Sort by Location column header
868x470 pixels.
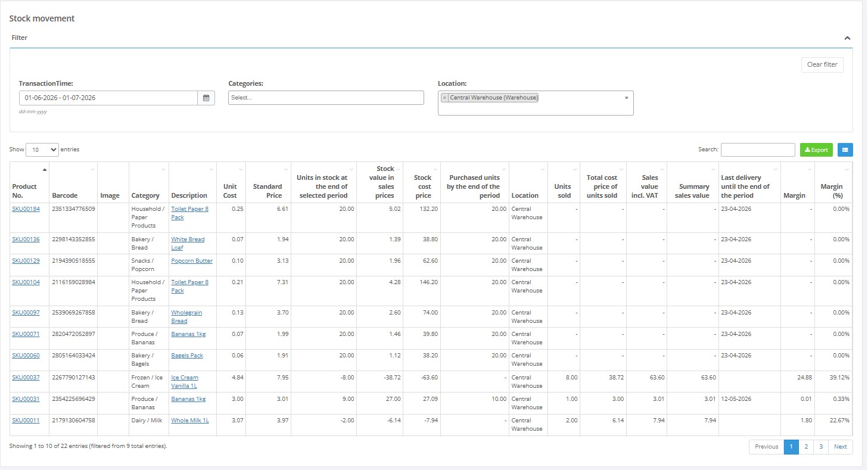click(528, 182)
